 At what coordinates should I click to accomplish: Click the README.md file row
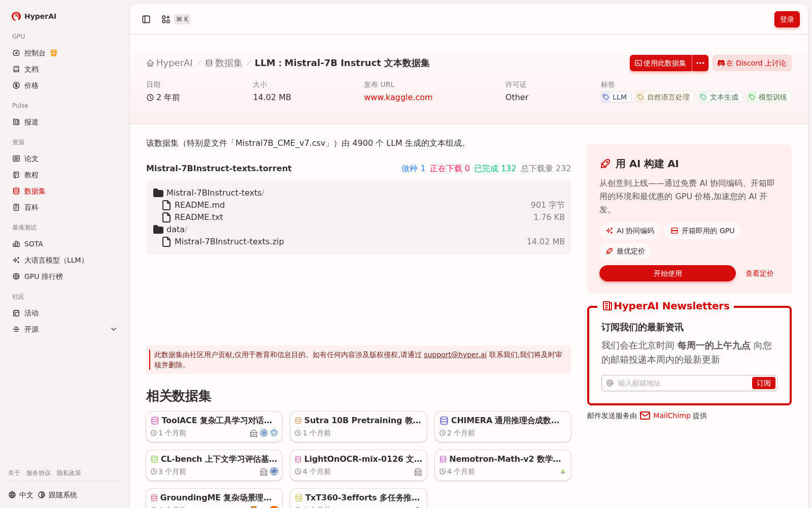click(x=359, y=205)
